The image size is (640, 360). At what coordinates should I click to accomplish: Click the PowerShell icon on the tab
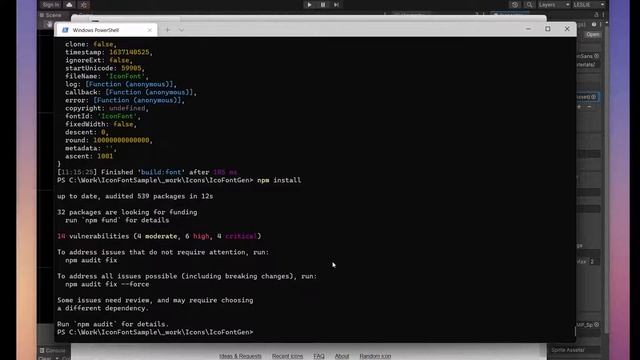(x=65, y=30)
